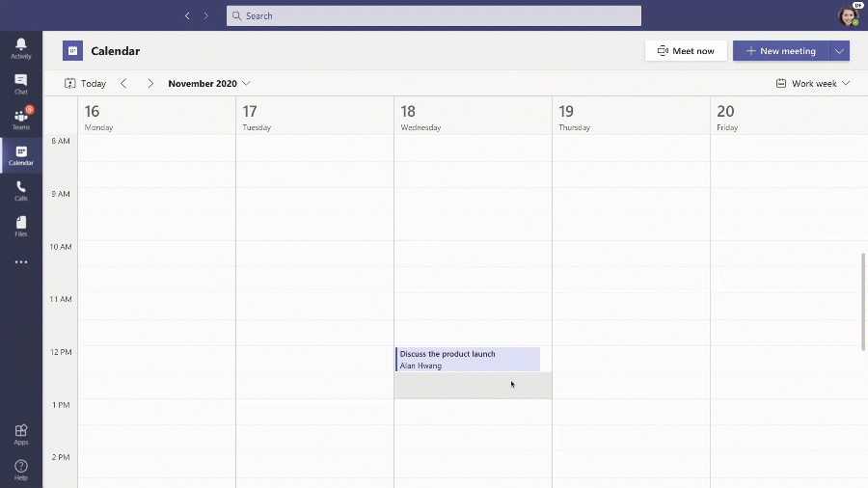
Task: Click the Help question mark icon
Action: (21, 471)
